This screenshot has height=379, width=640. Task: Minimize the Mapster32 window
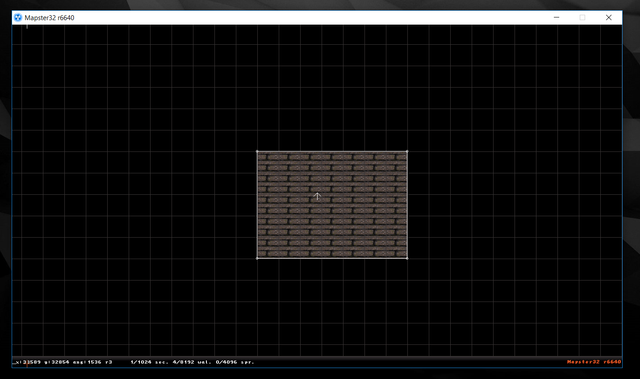pos(556,18)
